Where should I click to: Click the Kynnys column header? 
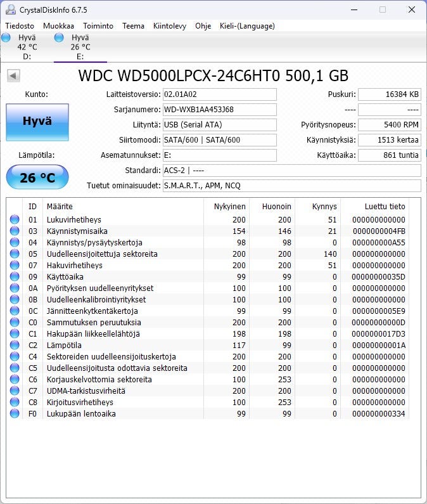(318, 207)
